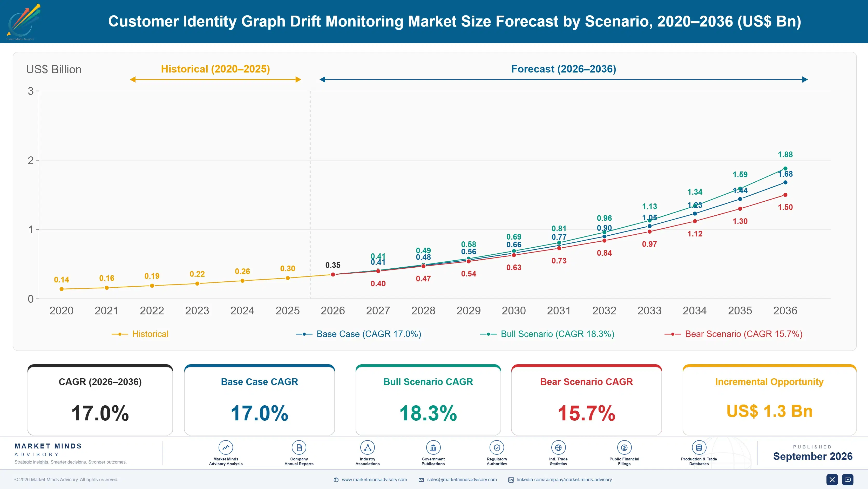This screenshot has height=489, width=868.
Task: Click sales@marketmindsadvisory.com email link
Action: (462, 480)
